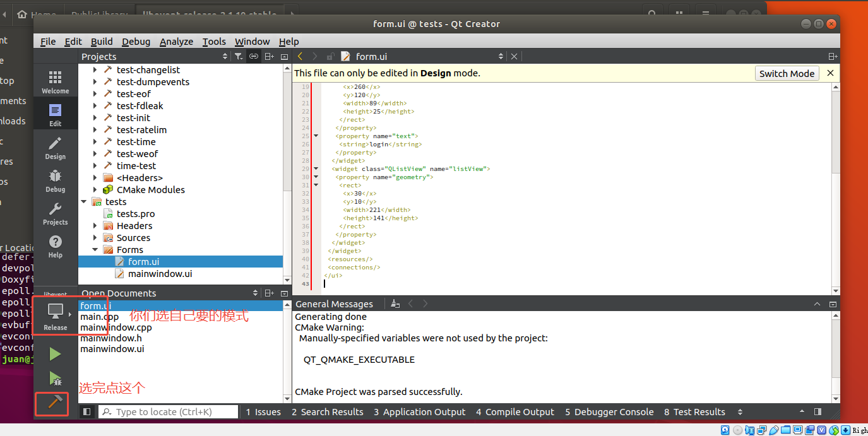Open Debug mode with the bug icon
This screenshot has width=868, height=436.
55,180
